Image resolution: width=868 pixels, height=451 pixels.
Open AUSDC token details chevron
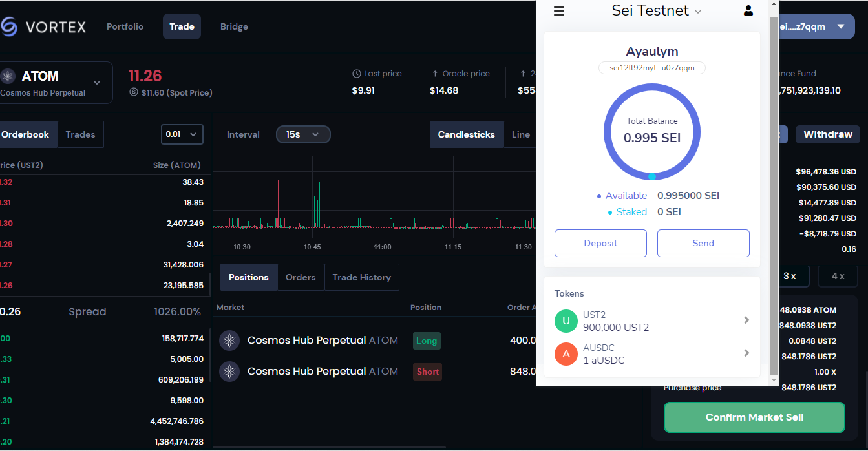coord(746,353)
